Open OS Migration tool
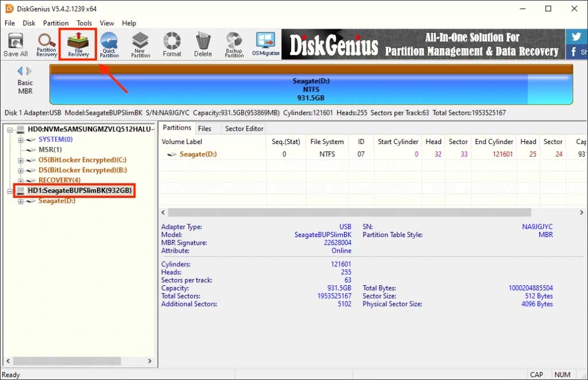This screenshot has height=380, width=588. [265, 45]
